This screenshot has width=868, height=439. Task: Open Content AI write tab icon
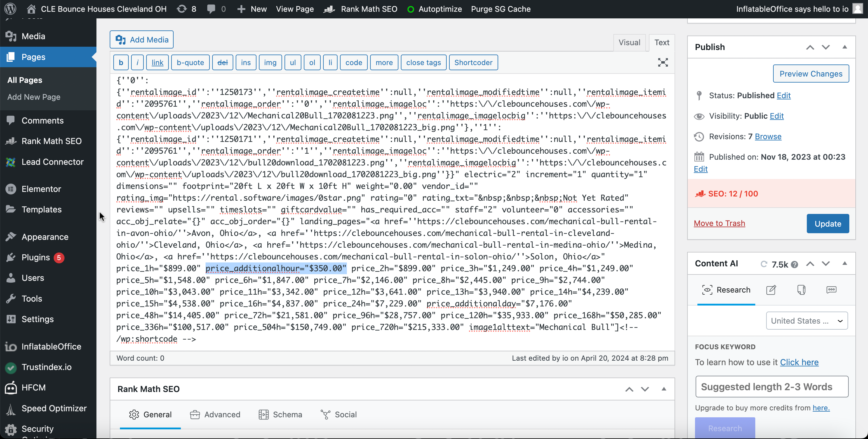coord(771,290)
